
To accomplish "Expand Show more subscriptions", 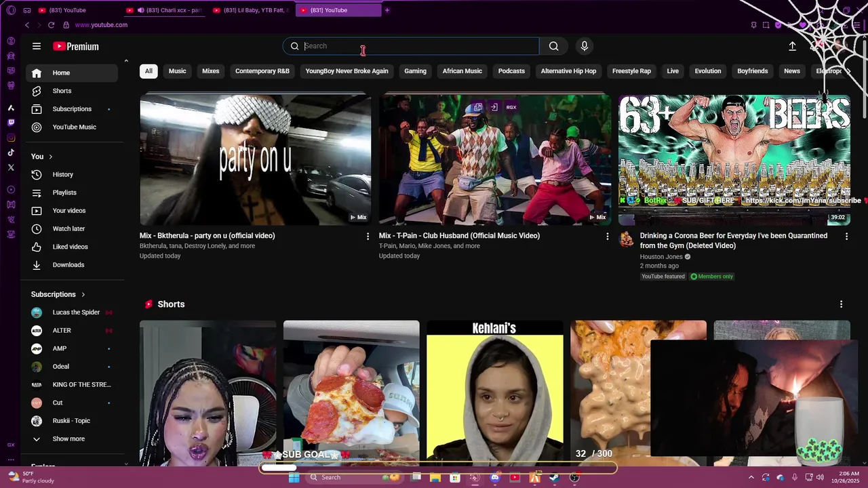I will (x=72, y=439).
